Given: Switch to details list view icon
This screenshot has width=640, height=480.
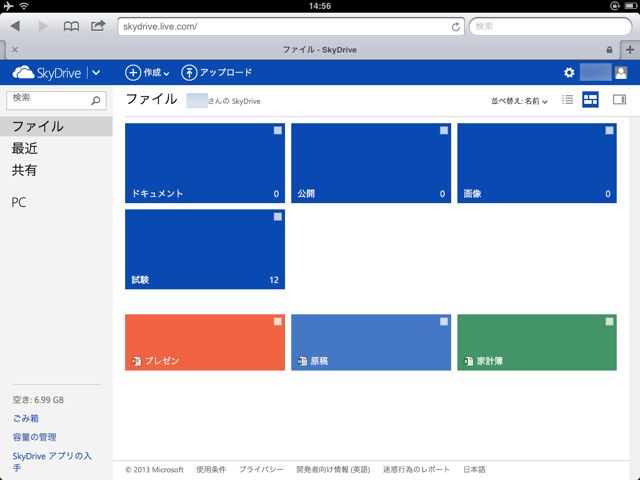Looking at the screenshot, I should (x=567, y=100).
